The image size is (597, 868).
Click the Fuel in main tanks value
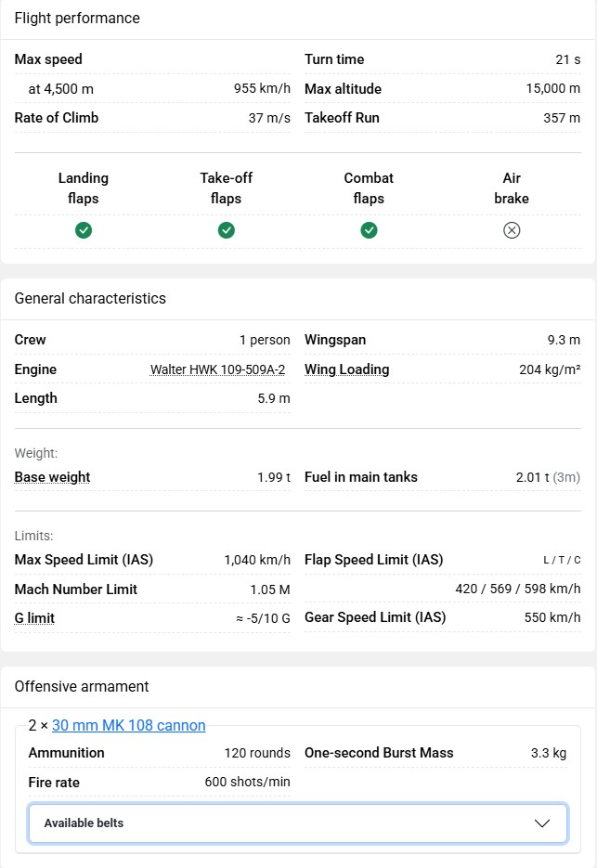(547, 477)
